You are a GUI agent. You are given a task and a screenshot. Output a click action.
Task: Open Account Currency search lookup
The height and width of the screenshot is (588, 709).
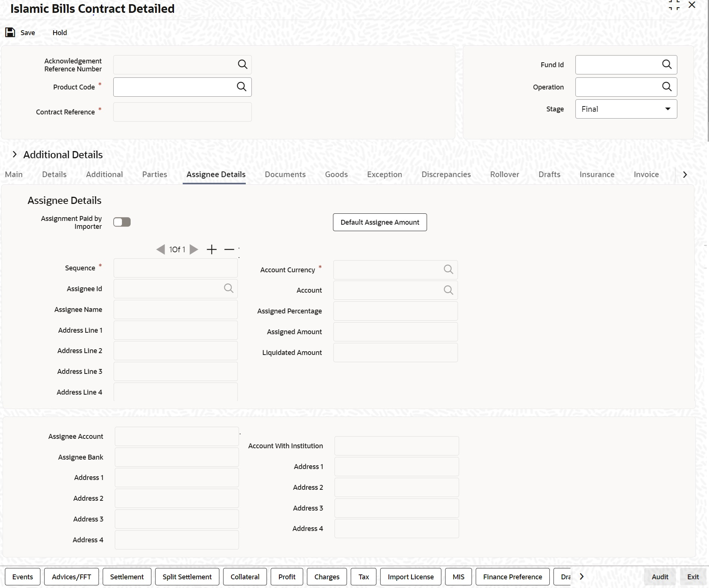point(448,270)
